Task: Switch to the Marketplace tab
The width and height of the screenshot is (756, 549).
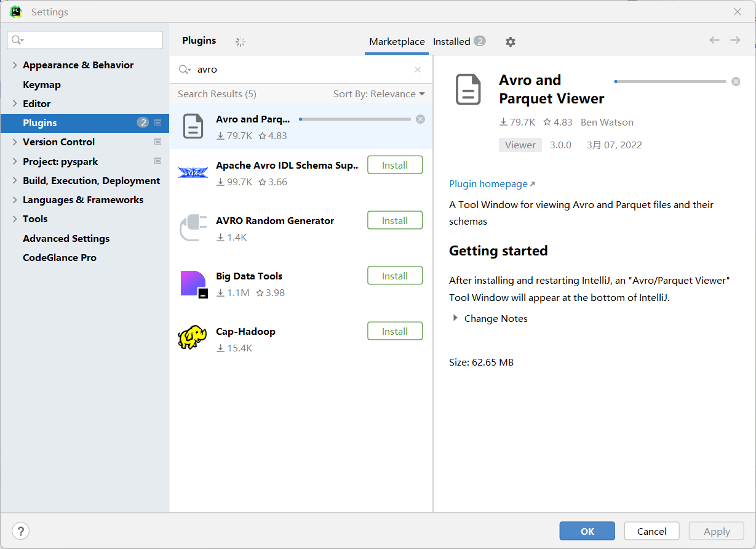Action: tap(397, 42)
